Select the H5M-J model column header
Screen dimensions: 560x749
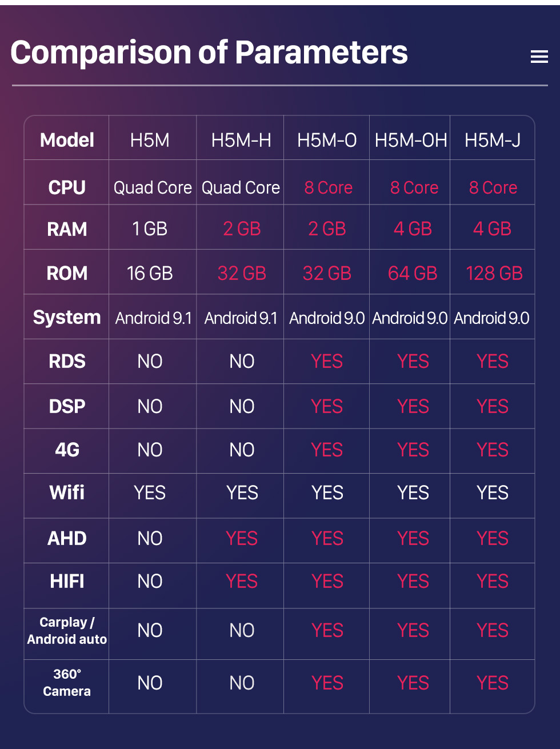pos(493,140)
